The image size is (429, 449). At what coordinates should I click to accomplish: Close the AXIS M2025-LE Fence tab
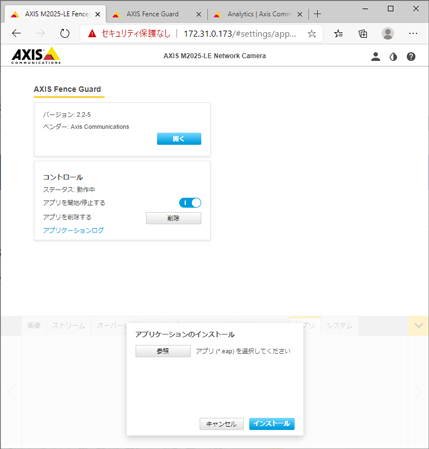[98, 14]
